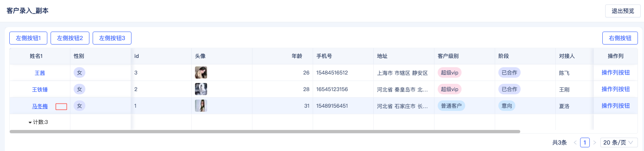The height and width of the screenshot is (151, 644).
Task: Click 左侧按钮3 button
Action: tap(112, 38)
